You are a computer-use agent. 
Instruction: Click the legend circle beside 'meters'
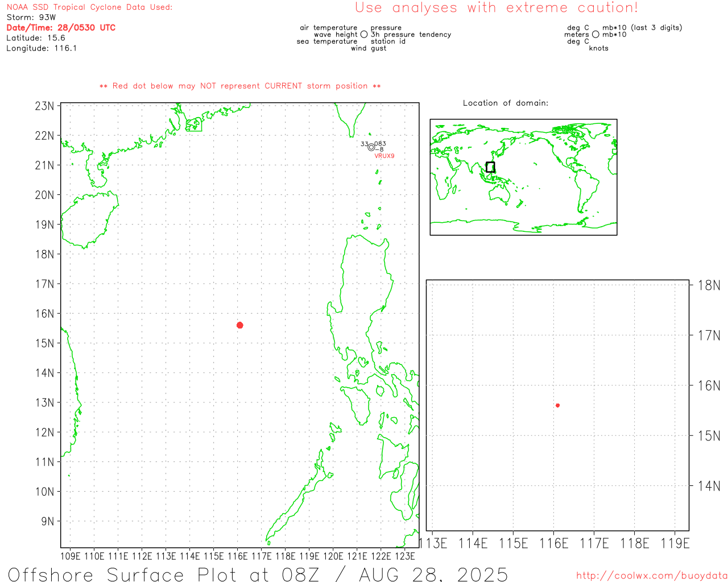595,35
